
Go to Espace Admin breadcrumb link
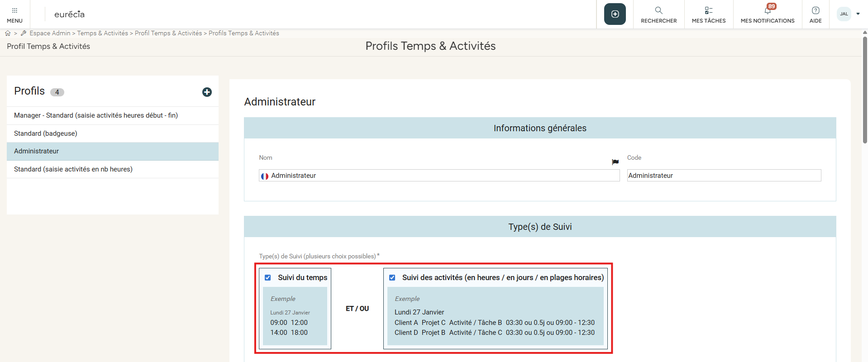(50, 33)
